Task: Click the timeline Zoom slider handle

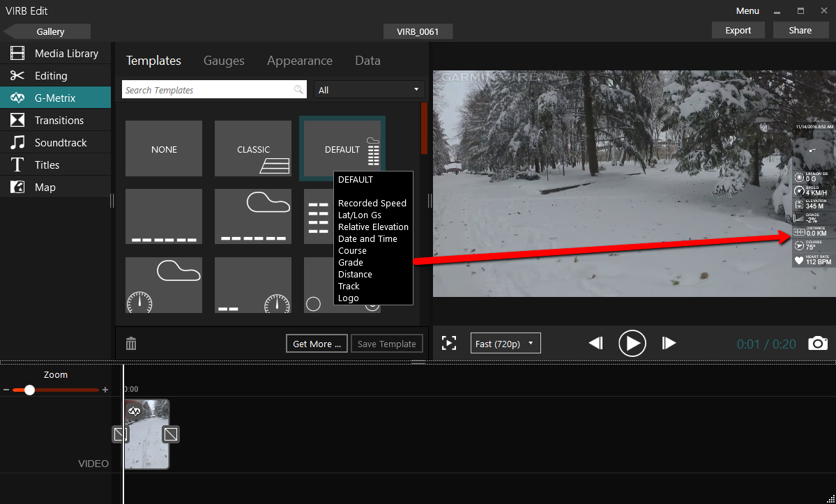Action: pos(29,390)
